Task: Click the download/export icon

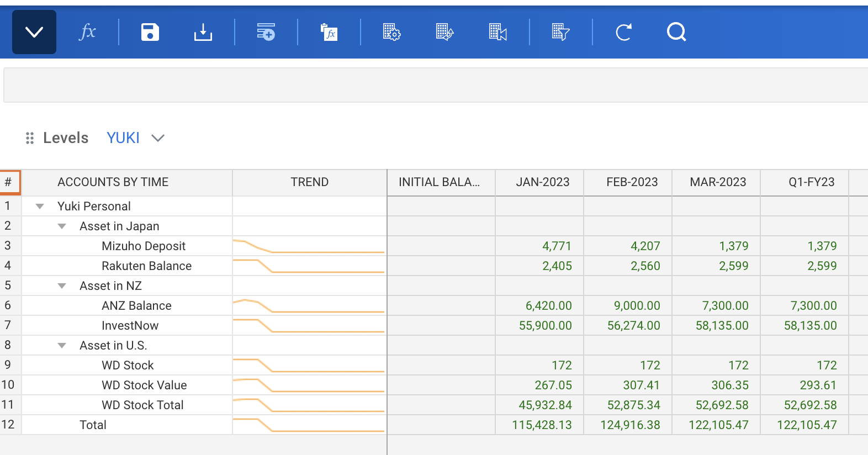Action: pyautogui.click(x=203, y=32)
